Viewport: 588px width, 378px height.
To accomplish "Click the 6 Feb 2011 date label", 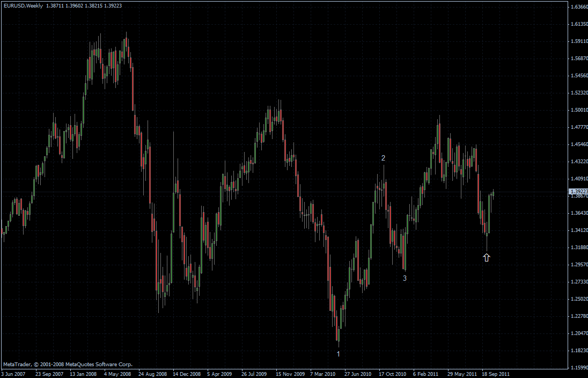I will [425, 374].
